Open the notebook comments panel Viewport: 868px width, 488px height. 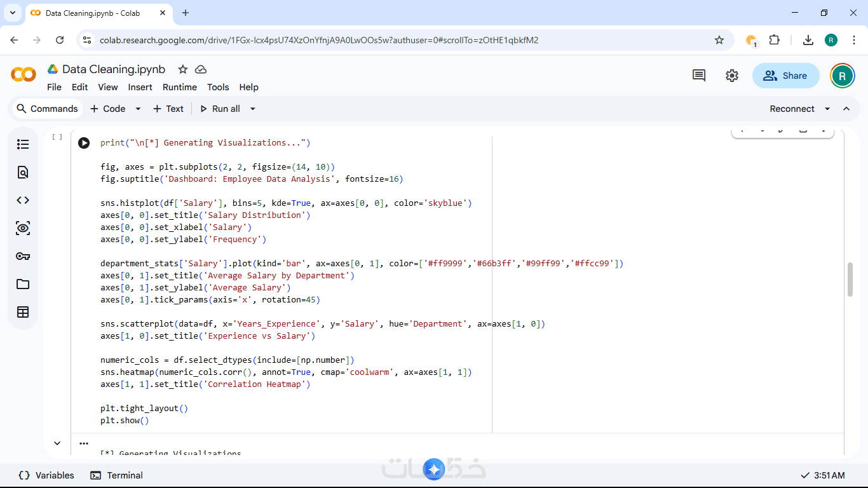(x=699, y=76)
